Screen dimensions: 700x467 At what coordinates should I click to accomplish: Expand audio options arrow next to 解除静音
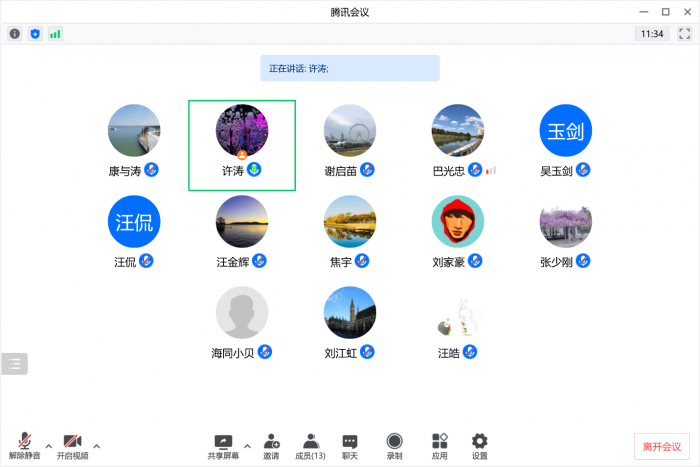click(x=49, y=446)
